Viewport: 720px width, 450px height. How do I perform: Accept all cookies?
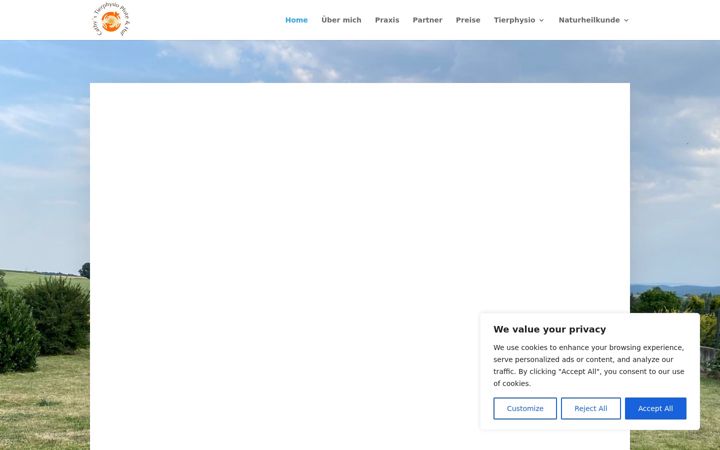click(655, 408)
